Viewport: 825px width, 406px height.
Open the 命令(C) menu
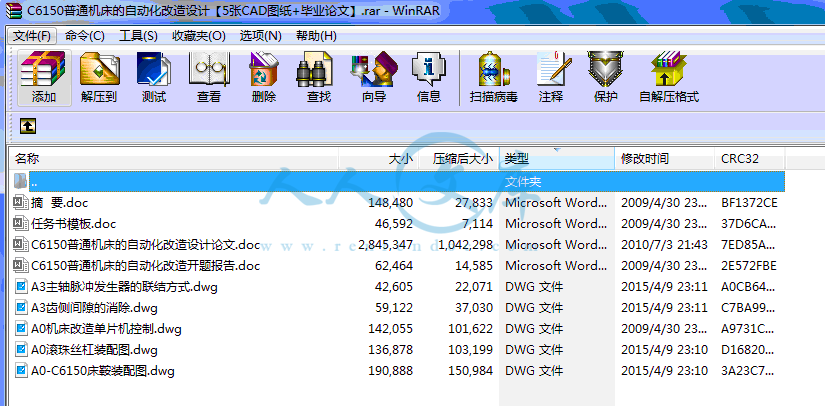85,36
